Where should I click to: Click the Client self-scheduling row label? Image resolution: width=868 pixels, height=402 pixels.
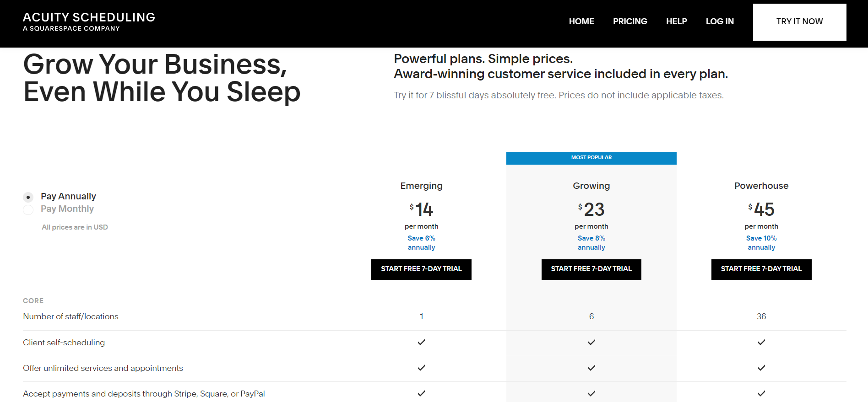(x=64, y=343)
